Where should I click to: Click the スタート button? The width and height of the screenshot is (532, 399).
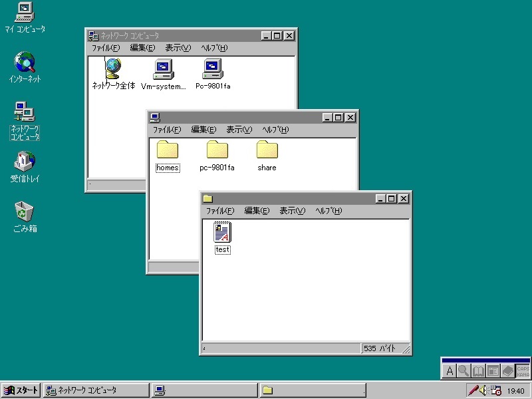(21, 390)
